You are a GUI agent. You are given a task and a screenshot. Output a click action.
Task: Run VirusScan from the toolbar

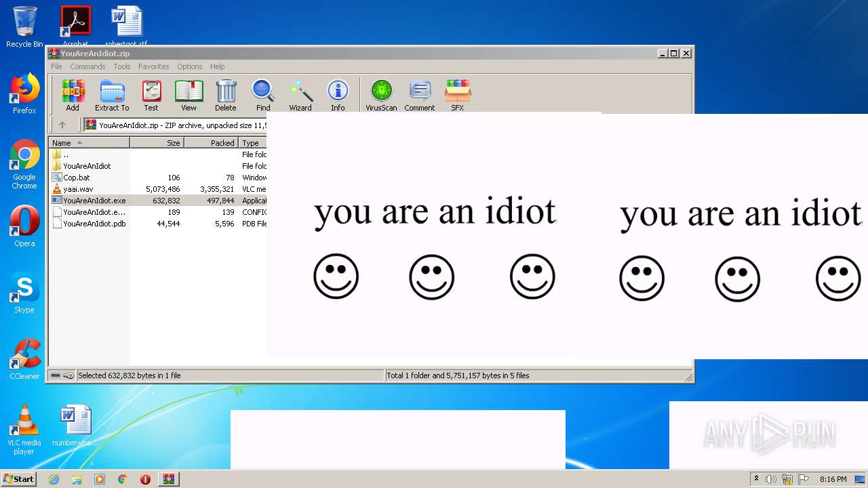[381, 96]
